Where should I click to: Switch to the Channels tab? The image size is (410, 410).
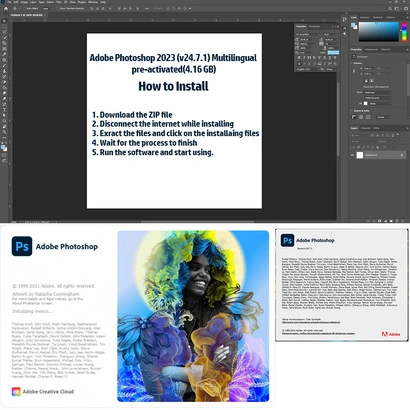[366, 128]
